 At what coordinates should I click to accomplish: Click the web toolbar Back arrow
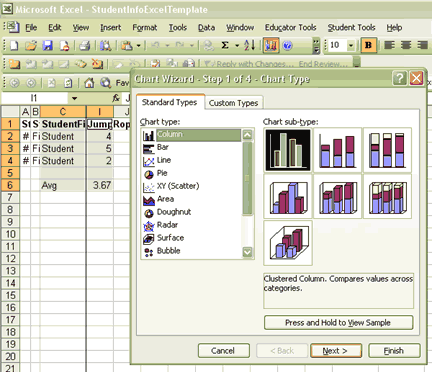coord(14,83)
